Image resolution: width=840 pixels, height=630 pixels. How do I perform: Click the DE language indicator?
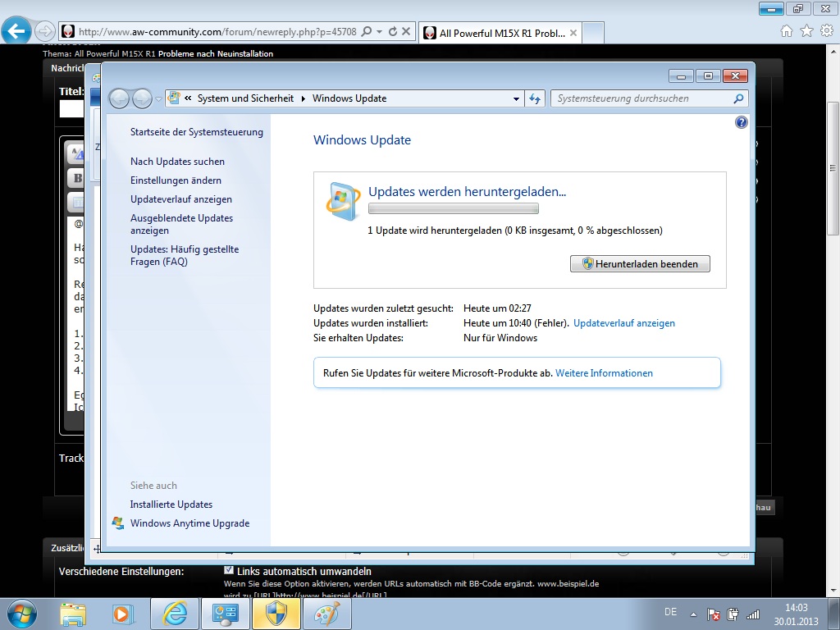click(x=670, y=612)
